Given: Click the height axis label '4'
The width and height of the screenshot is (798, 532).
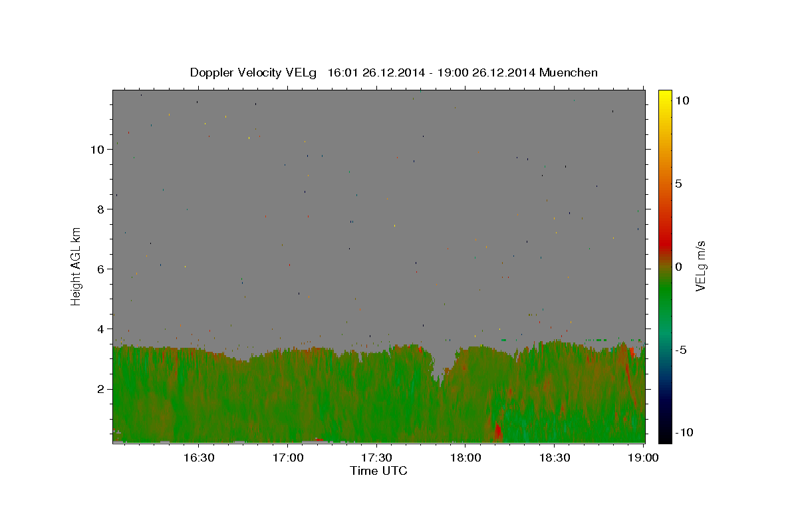Looking at the screenshot, I should tap(100, 329).
